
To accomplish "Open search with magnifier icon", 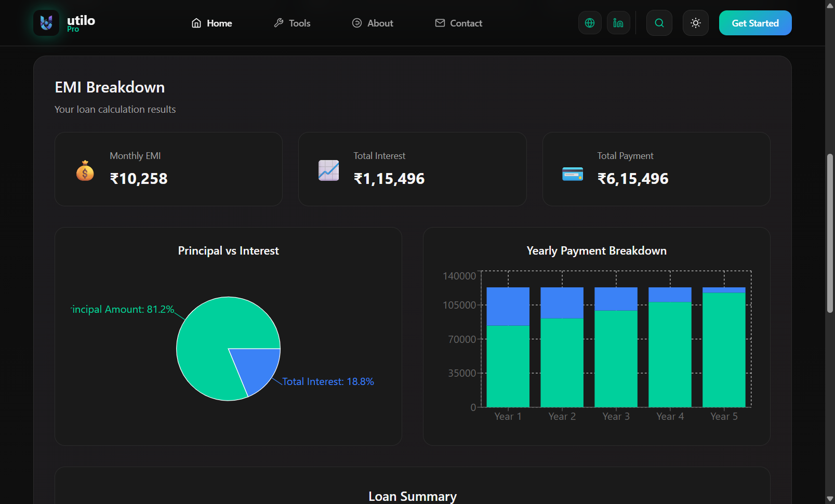I will (x=659, y=23).
